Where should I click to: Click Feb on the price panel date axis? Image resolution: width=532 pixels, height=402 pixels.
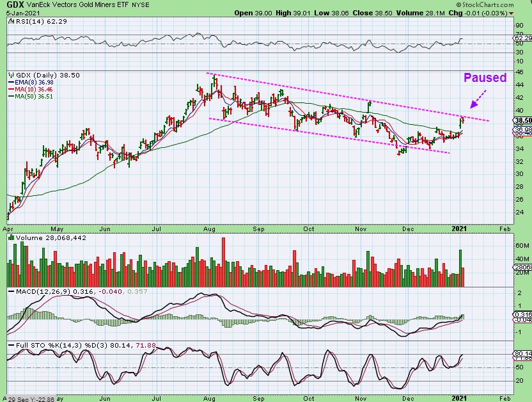click(x=505, y=229)
